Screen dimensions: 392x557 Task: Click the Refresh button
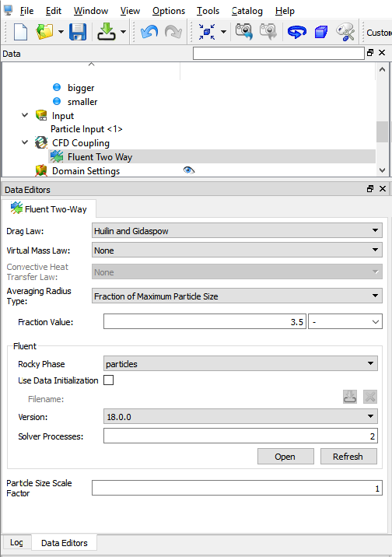[x=348, y=456]
